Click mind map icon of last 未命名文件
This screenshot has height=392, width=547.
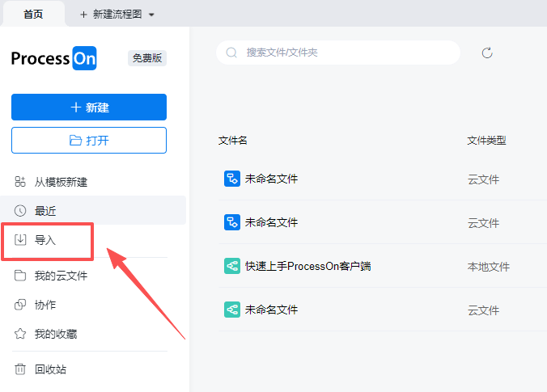(x=231, y=310)
